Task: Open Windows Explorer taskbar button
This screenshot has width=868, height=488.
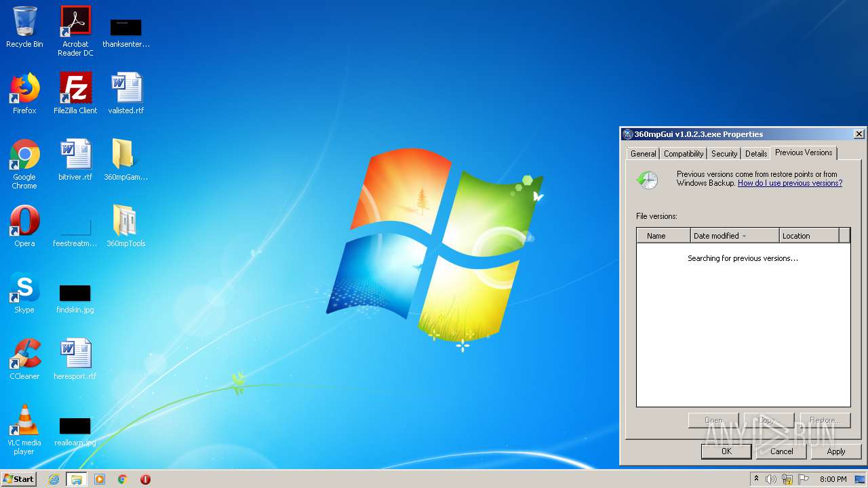Action: (x=77, y=479)
